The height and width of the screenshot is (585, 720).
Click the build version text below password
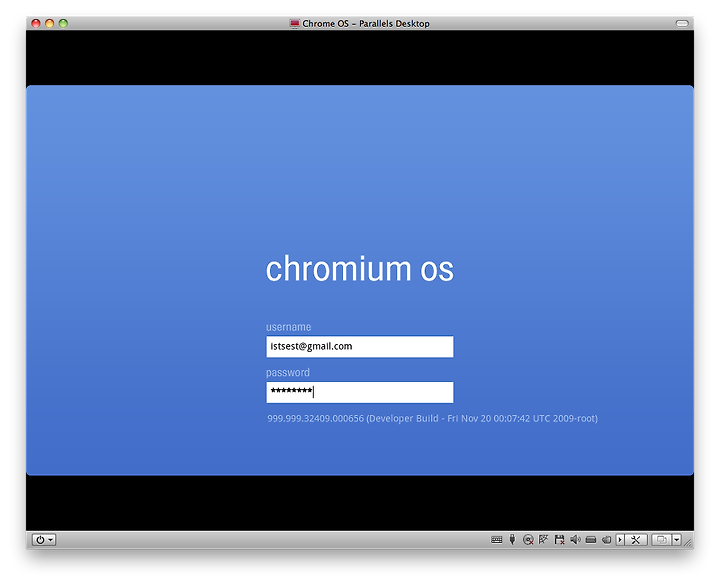[x=433, y=418]
